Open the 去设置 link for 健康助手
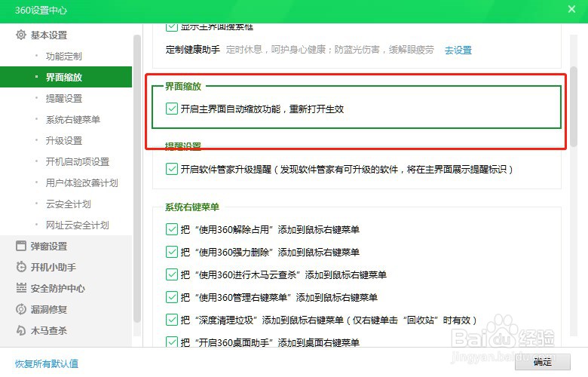 [x=458, y=50]
